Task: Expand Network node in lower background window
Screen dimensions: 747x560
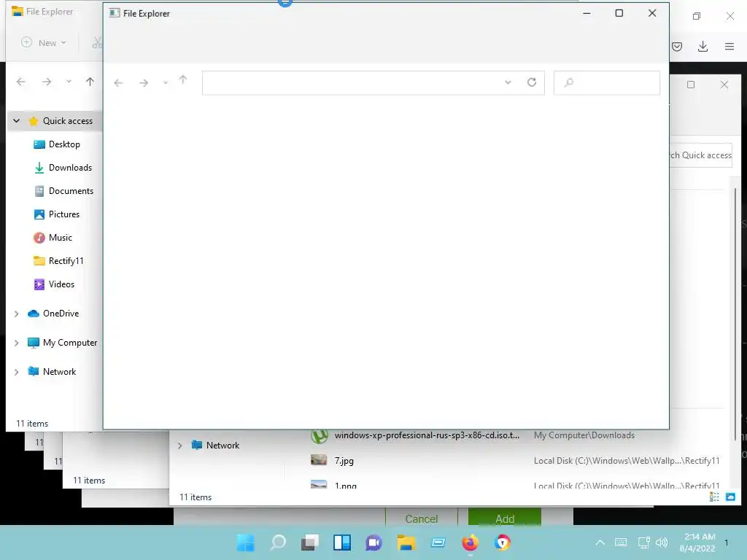Action: point(179,446)
